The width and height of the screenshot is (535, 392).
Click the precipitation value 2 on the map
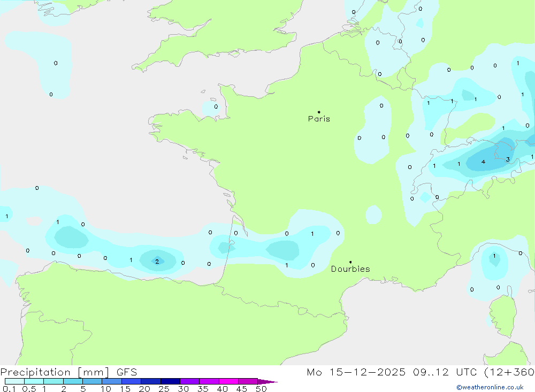[157, 262]
